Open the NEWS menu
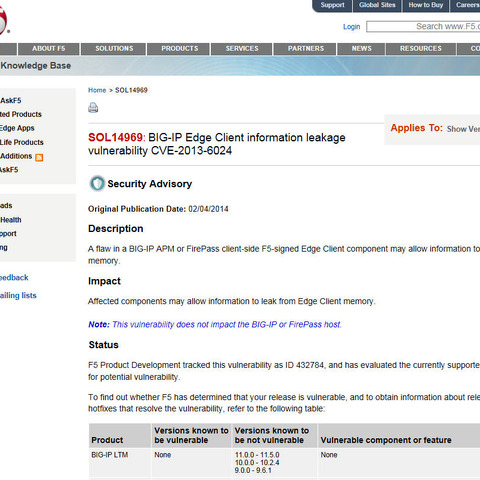Viewport: 480px width, 480px height. click(x=361, y=49)
